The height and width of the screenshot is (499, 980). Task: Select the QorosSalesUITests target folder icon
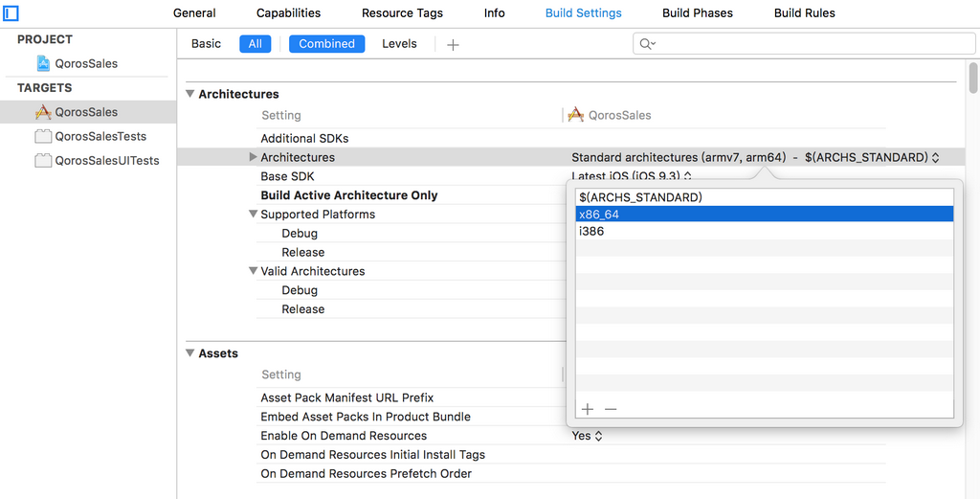click(43, 160)
